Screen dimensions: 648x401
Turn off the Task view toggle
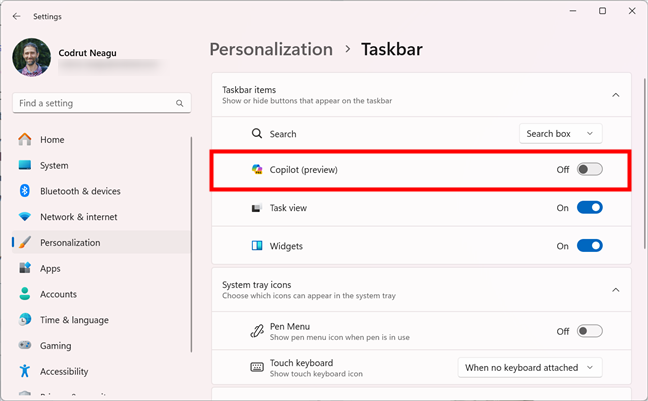[x=590, y=208]
